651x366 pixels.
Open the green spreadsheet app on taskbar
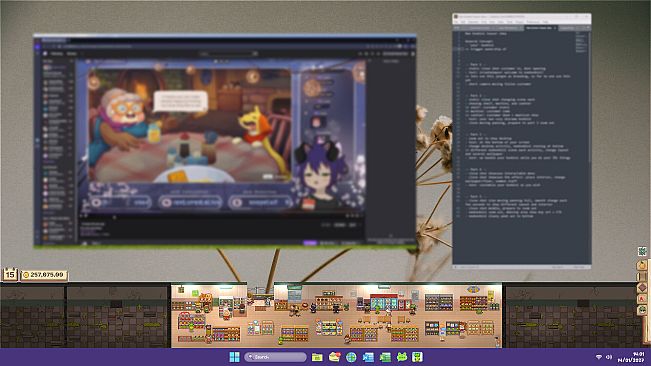[385, 357]
